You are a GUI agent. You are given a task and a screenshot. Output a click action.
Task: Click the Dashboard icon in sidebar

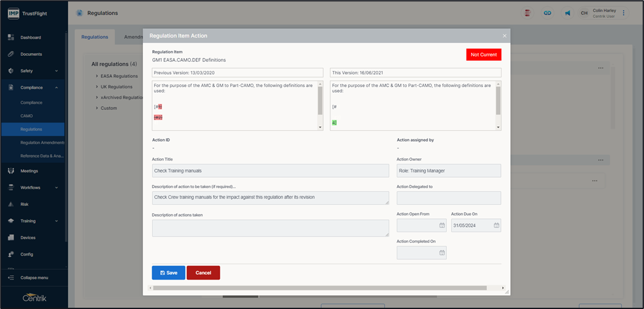pyautogui.click(x=11, y=37)
